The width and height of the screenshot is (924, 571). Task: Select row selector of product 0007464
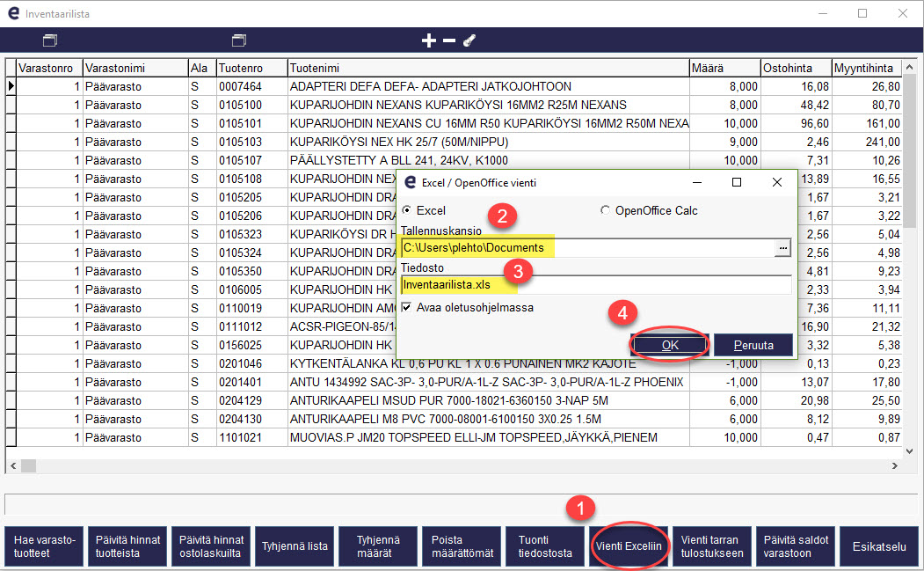(x=11, y=86)
